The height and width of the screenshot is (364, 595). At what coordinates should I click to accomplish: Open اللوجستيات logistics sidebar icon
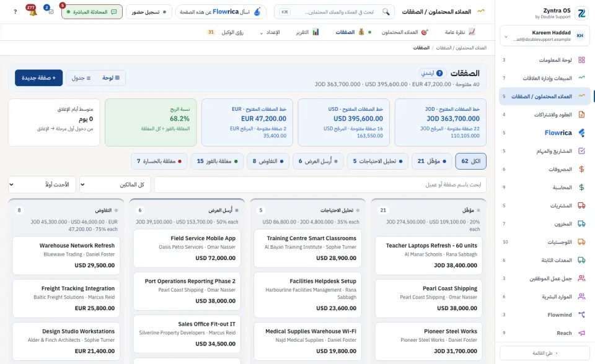[581, 242]
